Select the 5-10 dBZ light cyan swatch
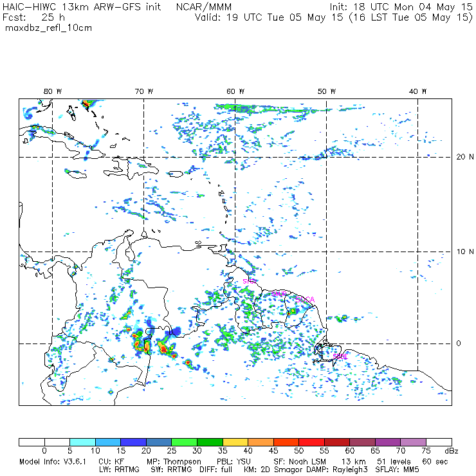The height and width of the screenshot is (476, 476). pos(82,442)
